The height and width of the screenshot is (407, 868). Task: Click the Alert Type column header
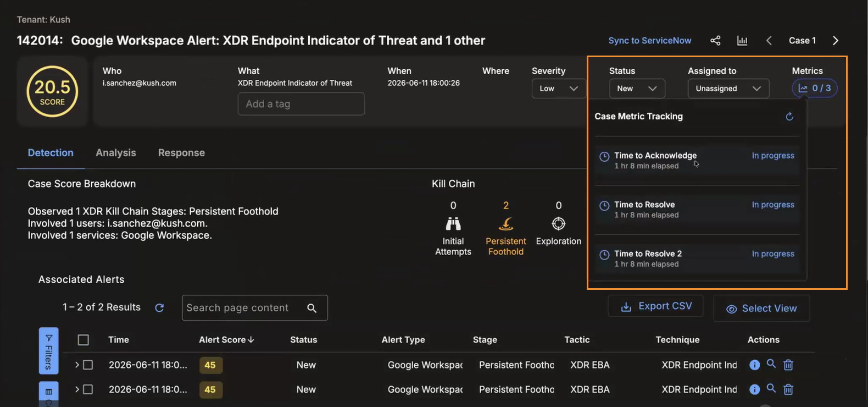403,340
